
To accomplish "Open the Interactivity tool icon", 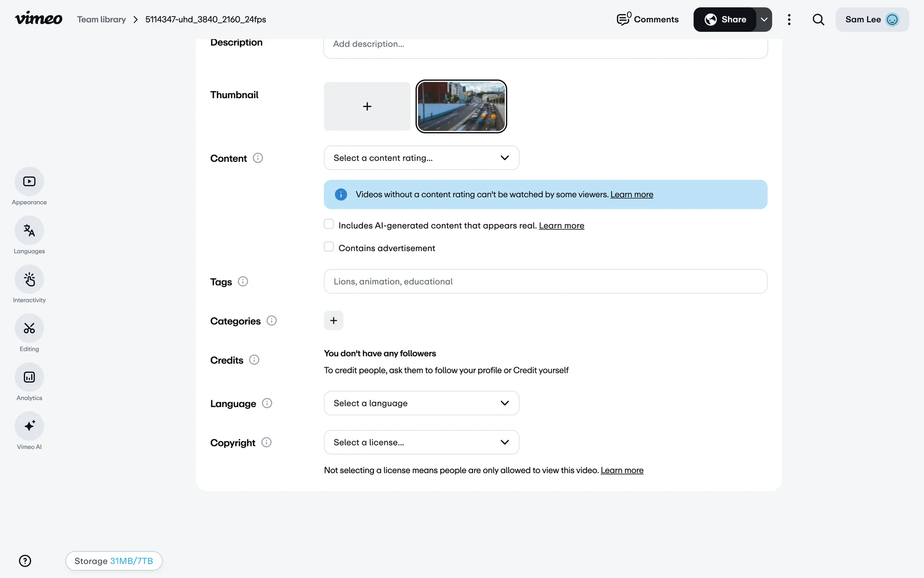I will [29, 279].
